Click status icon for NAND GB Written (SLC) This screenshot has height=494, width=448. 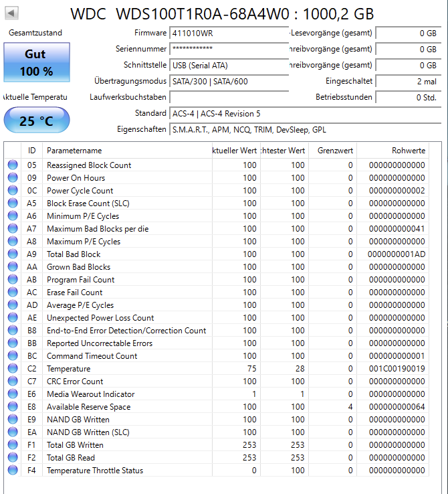(13, 432)
